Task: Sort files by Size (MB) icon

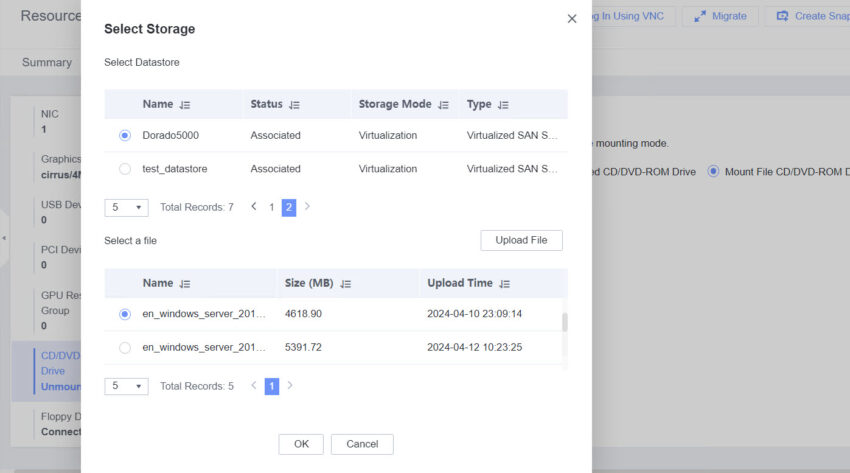Action: (x=345, y=284)
